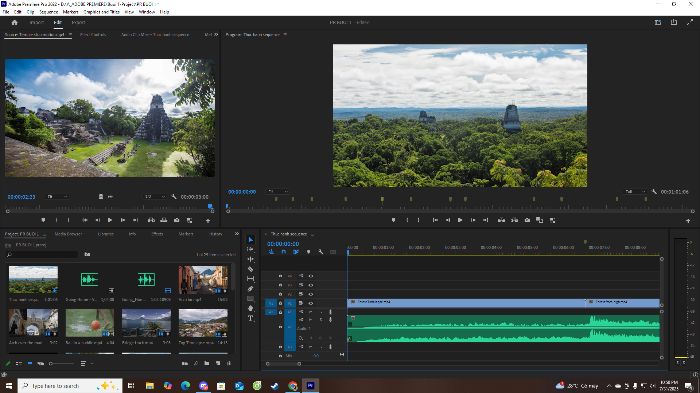Select the Rectangle tool
This screenshot has height=393, width=700.
point(250,299)
